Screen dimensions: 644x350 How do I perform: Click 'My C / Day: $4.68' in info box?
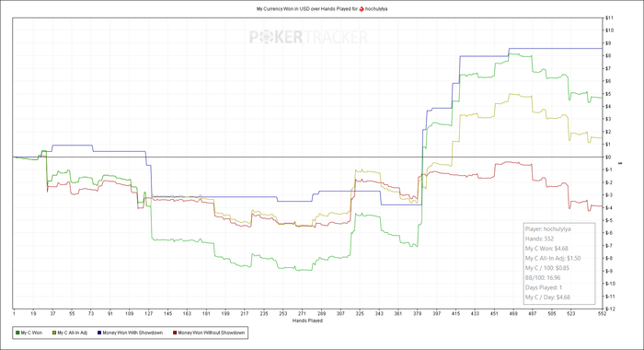pyautogui.click(x=547, y=297)
